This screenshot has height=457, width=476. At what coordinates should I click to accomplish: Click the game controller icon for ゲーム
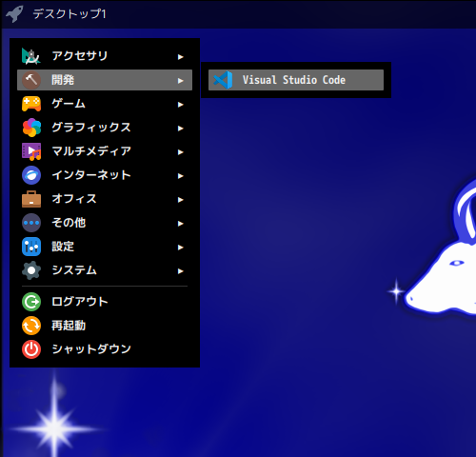31,104
